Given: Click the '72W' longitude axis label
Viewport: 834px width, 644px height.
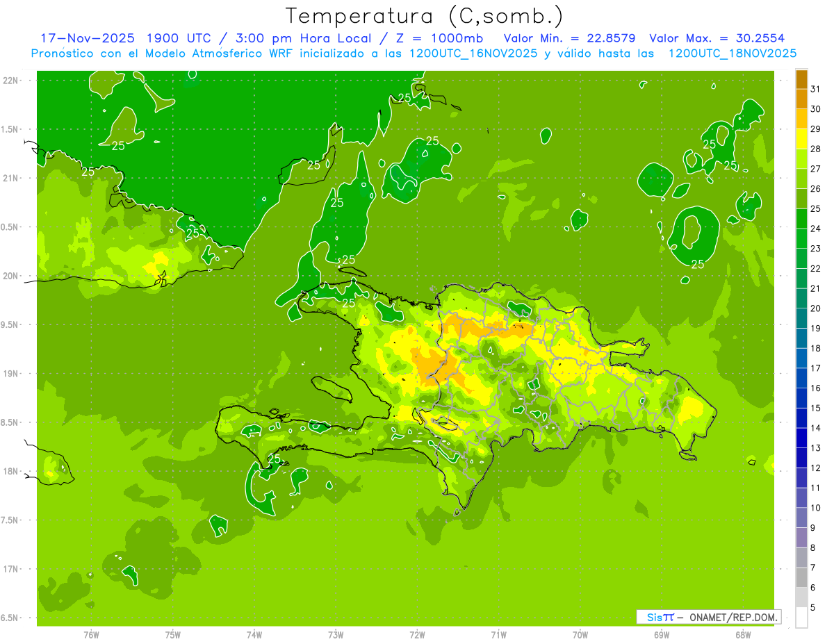Looking at the screenshot, I should pos(417,634).
